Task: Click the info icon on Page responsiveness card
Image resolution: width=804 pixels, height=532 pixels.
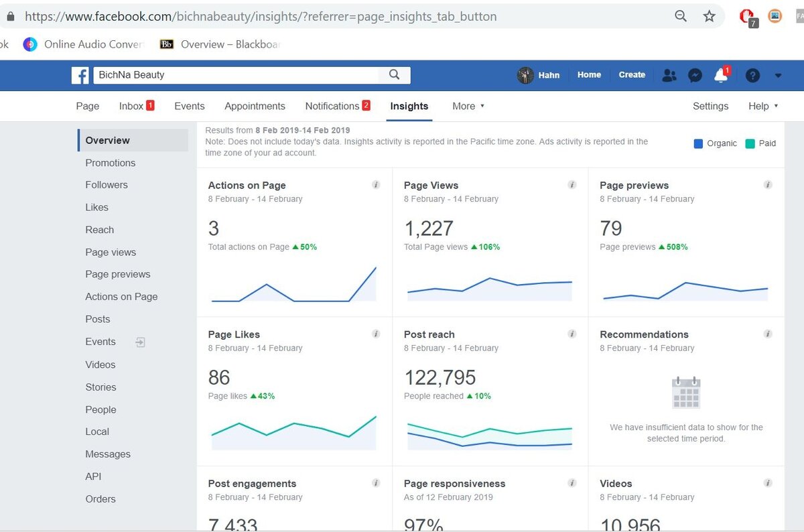Action: (572, 483)
